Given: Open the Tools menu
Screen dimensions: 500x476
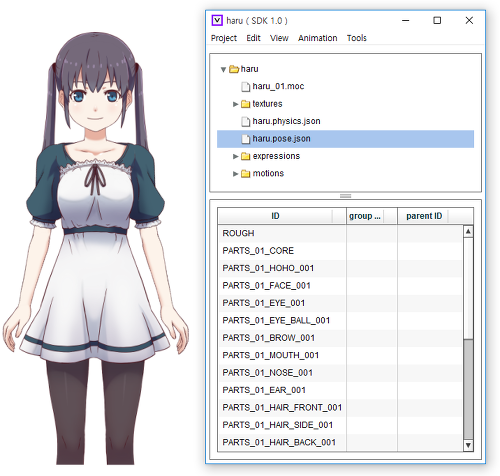Looking at the screenshot, I should pyautogui.click(x=357, y=38).
